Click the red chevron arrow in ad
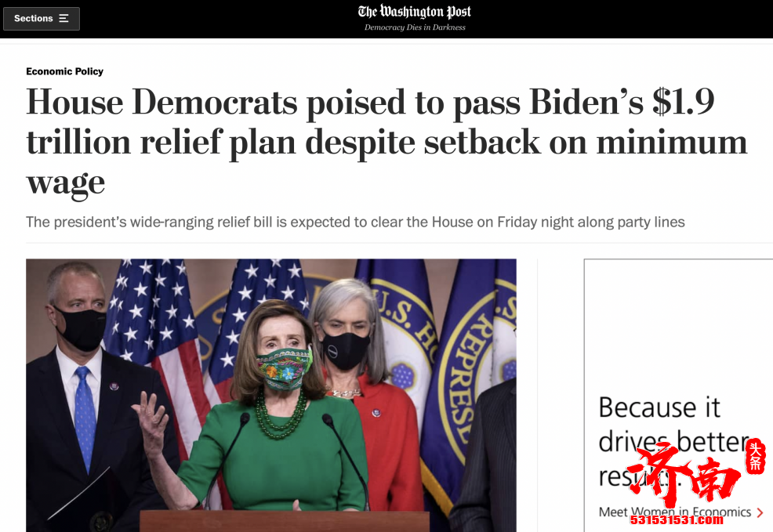773x532 pixels. [x=760, y=512]
